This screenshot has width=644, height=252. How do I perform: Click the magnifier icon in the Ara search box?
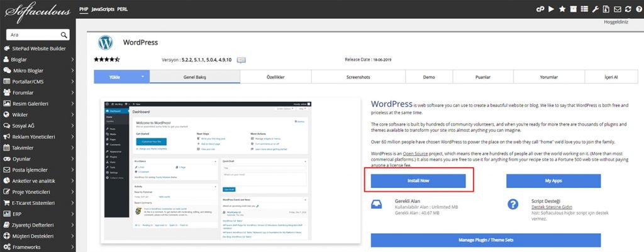[x=64, y=35]
